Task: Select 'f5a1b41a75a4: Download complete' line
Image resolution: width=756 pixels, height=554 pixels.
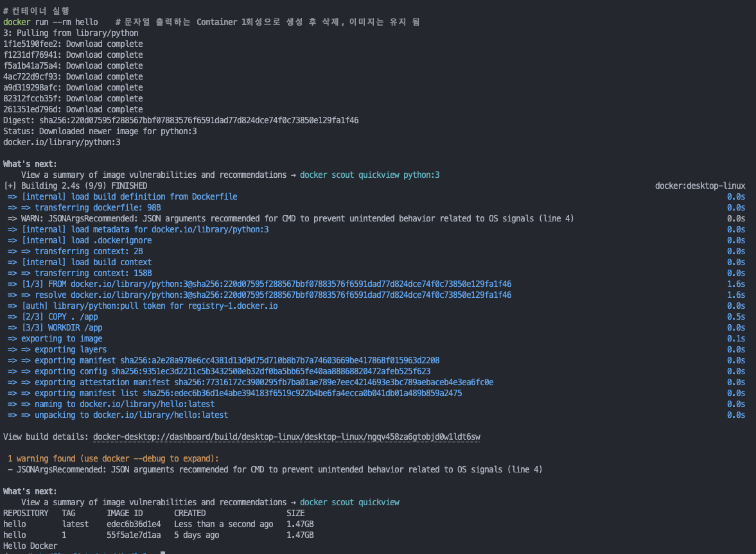Action: (x=73, y=66)
